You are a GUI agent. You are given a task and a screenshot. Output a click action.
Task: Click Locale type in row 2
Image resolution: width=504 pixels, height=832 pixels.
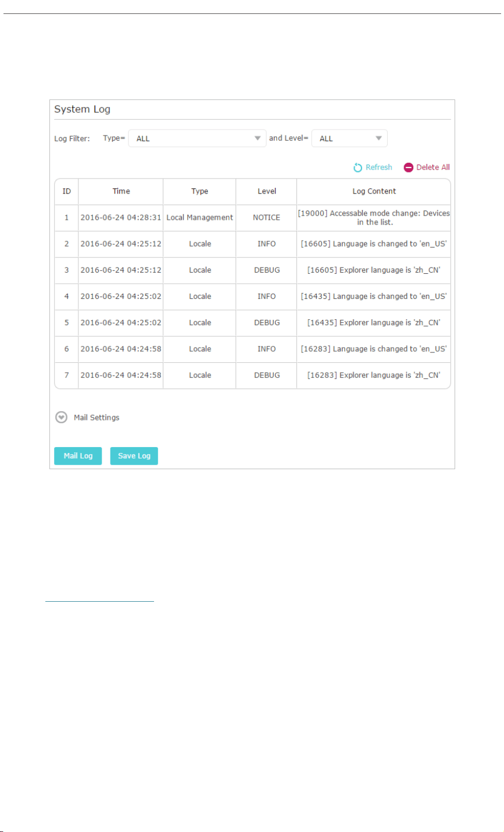pos(199,244)
